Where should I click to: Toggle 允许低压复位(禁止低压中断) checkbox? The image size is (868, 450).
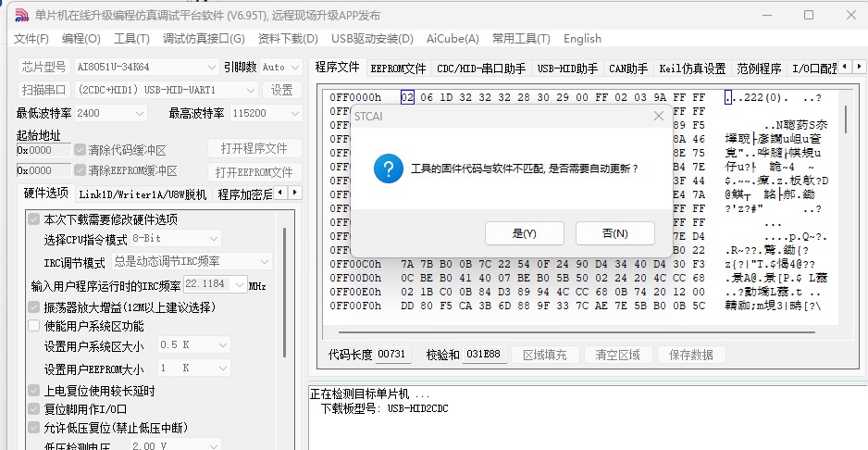34,427
